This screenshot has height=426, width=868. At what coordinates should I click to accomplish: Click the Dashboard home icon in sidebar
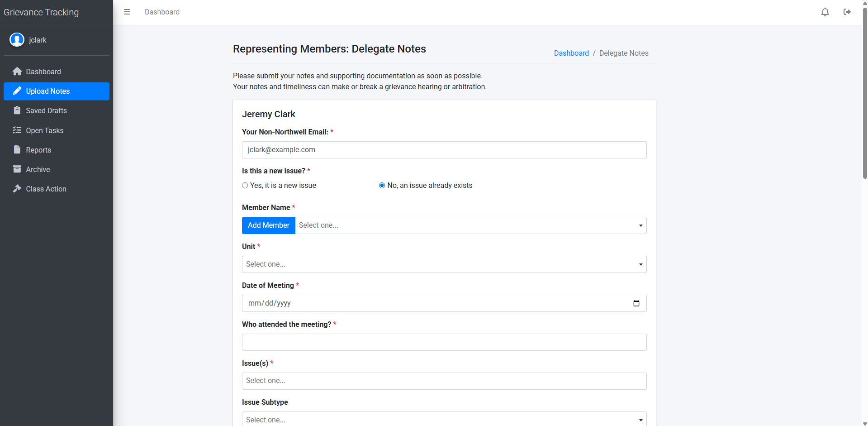pos(17,72)
